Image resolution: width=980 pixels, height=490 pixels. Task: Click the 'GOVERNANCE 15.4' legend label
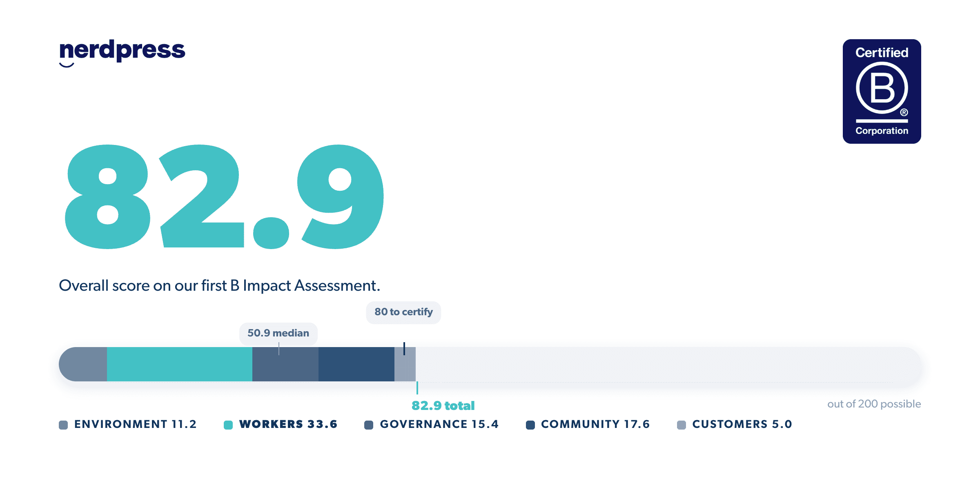pos(439,424)
